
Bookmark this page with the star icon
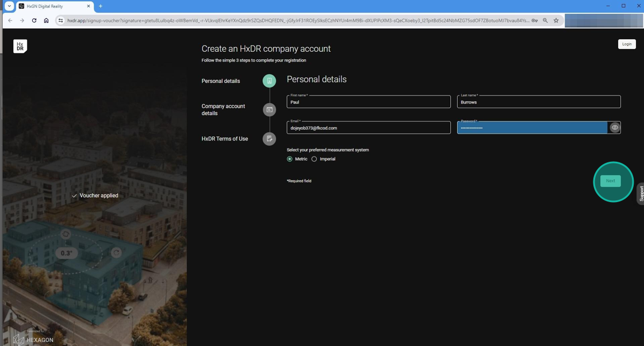556,21
